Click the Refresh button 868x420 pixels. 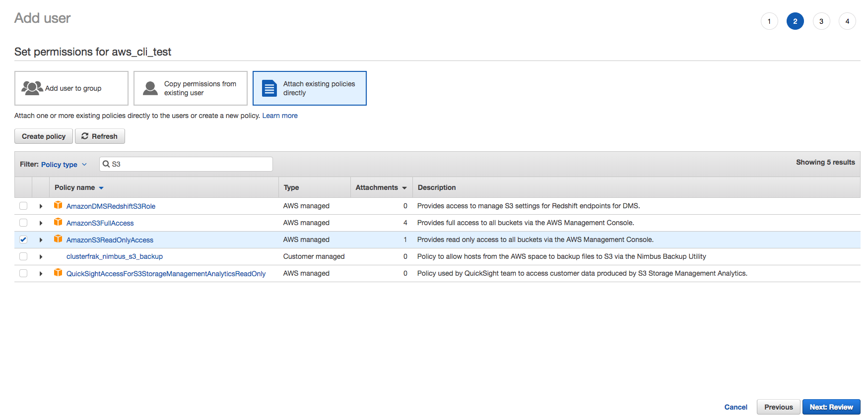(x=100, y=136)
